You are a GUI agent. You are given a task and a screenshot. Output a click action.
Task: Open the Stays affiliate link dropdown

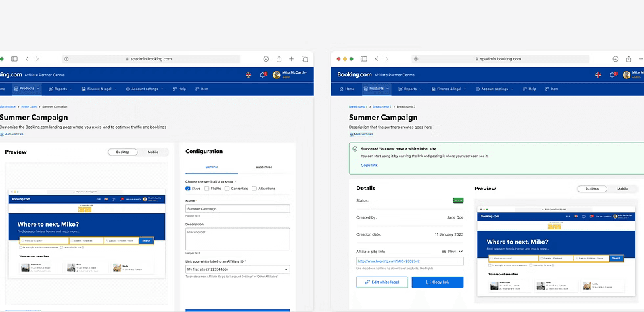(452, 251)
